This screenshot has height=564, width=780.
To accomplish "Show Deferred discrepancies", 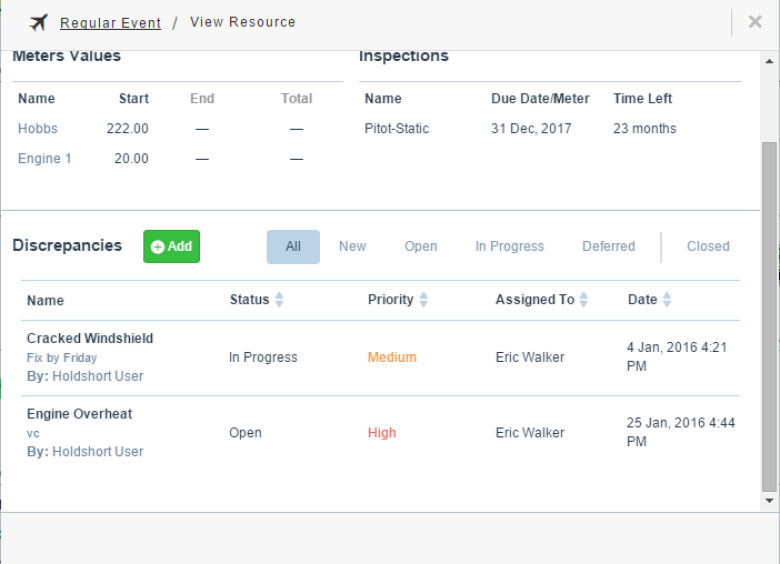I will 608,246.
